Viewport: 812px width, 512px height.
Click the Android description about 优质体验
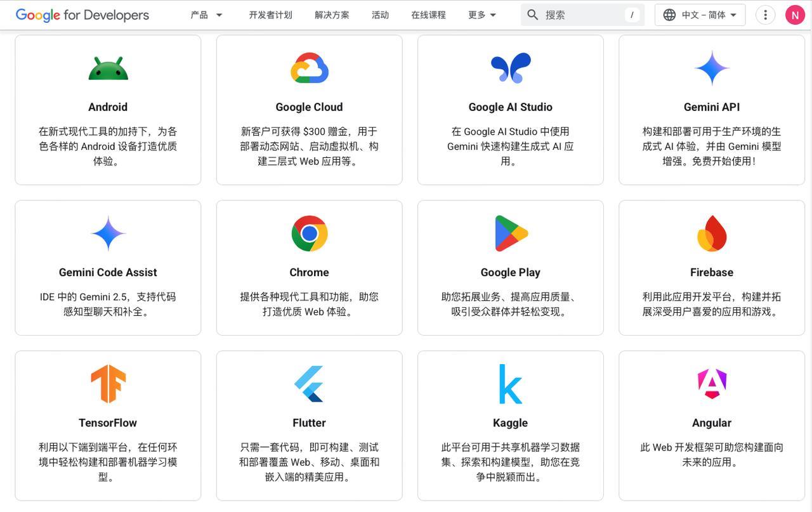tap(108, 147)
